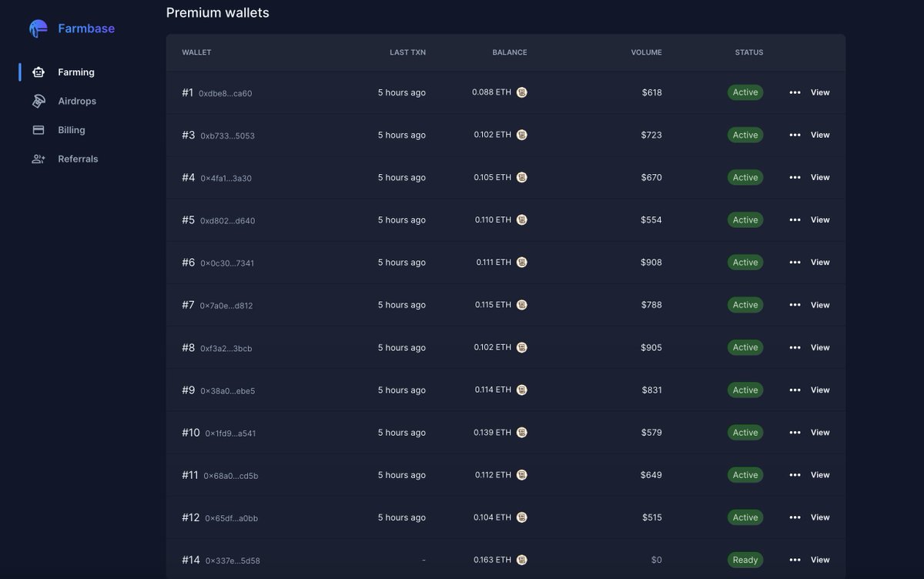Click the chain icon beside 0.139 ETH
This screenshot has height=579, width=924.
click(522, 433)
